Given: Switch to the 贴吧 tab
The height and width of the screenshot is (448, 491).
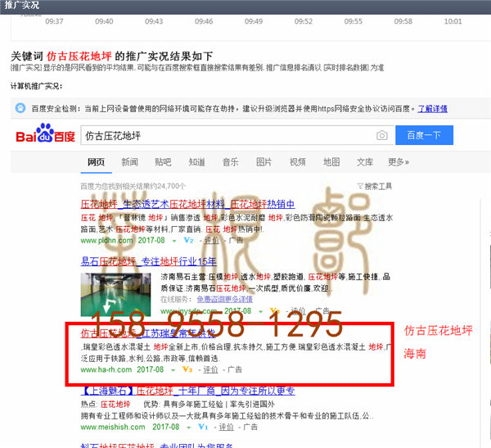Looking at the screenshot, I should click(163, 162).
